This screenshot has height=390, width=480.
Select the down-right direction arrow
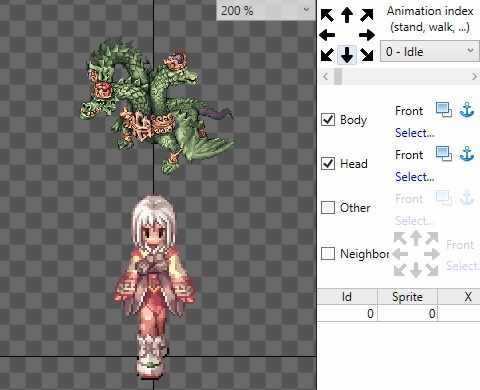tap(367, 55)
